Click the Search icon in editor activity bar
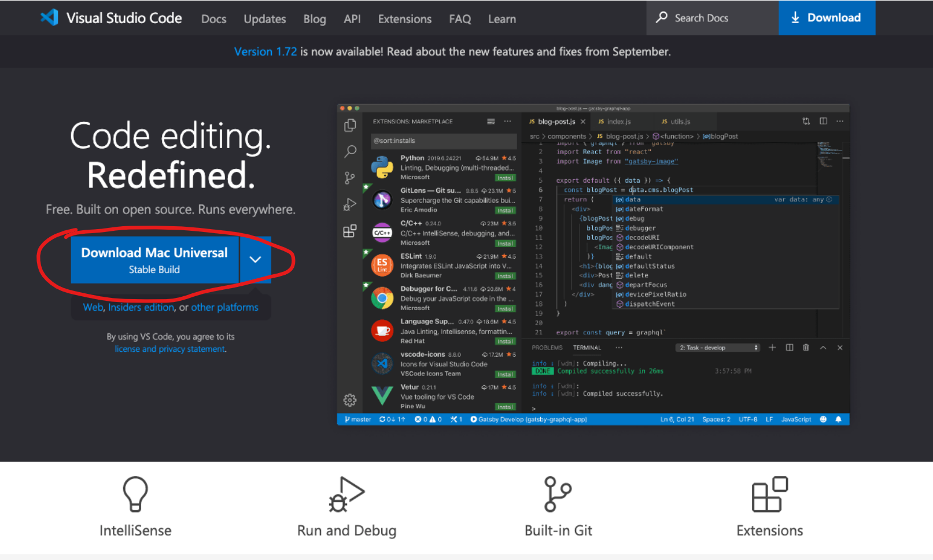The width and height of the screenshot is (933, 560). pyautogui.click(x=350, y=152)
